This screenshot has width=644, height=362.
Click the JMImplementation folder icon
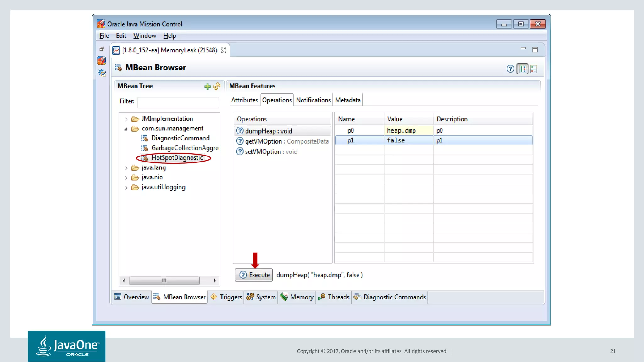135,119
